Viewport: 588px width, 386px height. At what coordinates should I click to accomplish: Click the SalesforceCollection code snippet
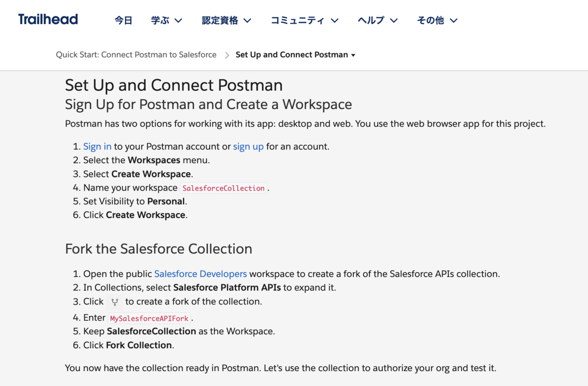coord(223,188)
